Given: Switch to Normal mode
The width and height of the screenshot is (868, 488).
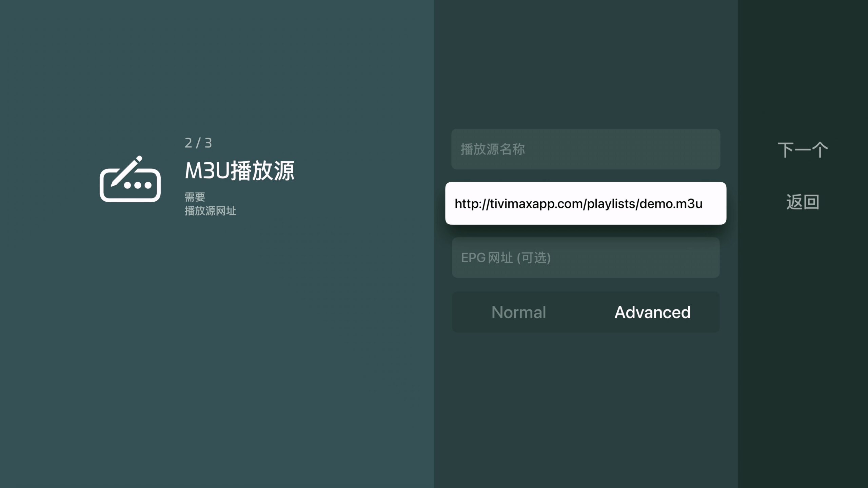Looking at the screenshot, I should click(518, 312).
